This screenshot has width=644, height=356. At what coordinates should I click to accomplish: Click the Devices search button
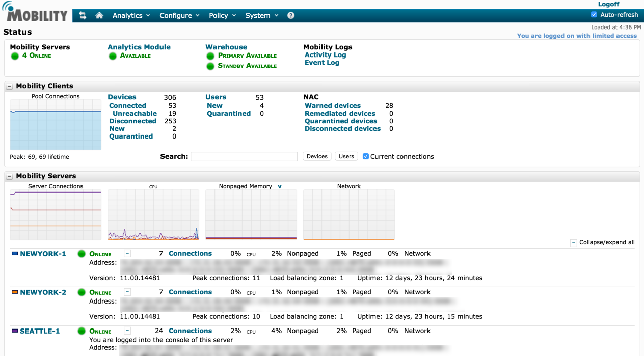point(317,157)
